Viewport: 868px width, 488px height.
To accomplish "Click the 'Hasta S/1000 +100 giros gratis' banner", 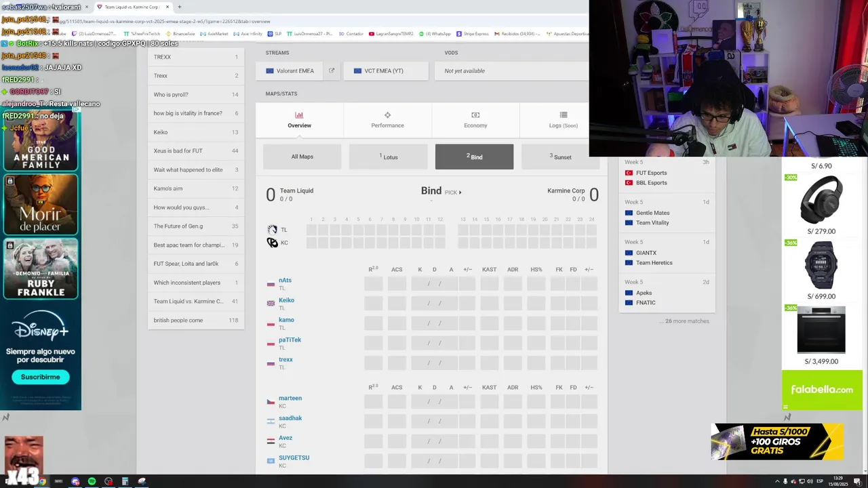I will tap(778, 441).
